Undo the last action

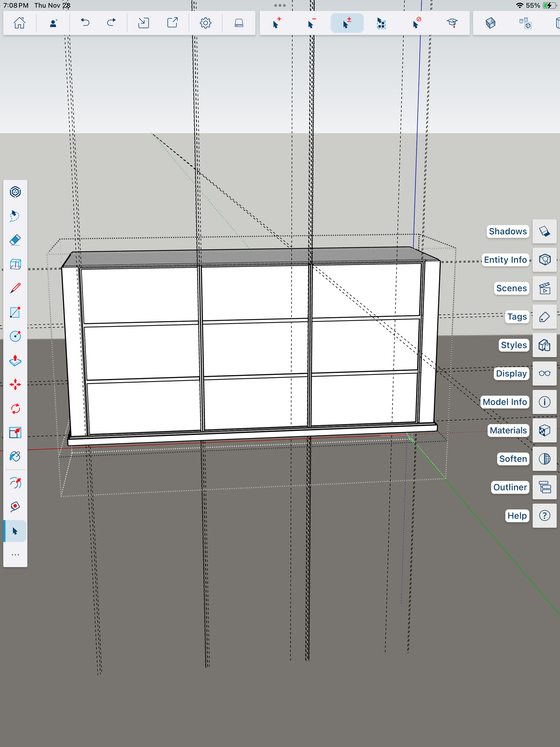point(85,23)
